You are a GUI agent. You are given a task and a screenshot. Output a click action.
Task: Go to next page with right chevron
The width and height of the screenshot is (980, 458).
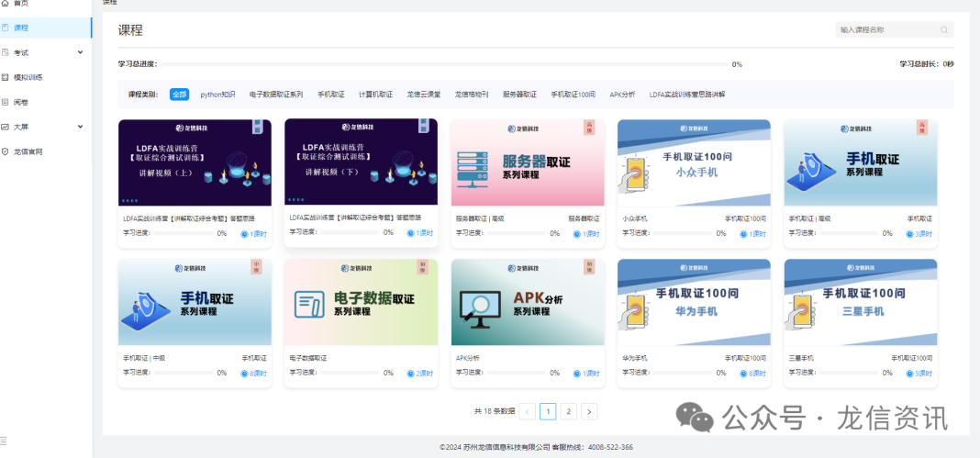pos(589,411)
